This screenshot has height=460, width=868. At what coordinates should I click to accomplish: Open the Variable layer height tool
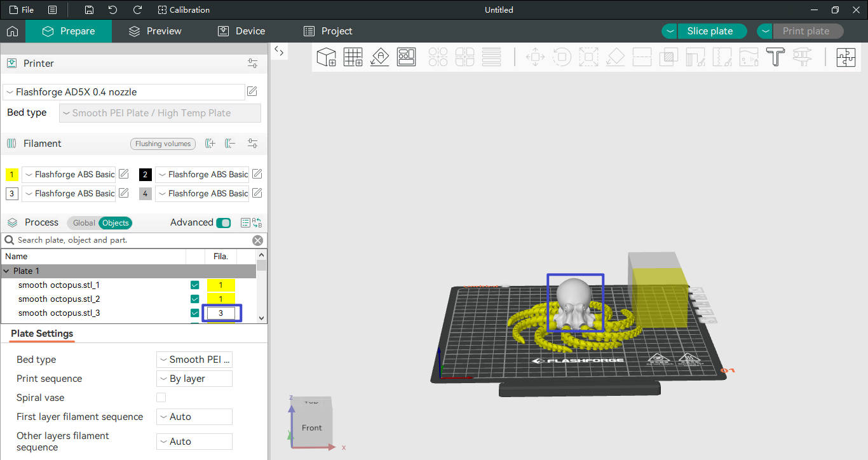(491, 57)
